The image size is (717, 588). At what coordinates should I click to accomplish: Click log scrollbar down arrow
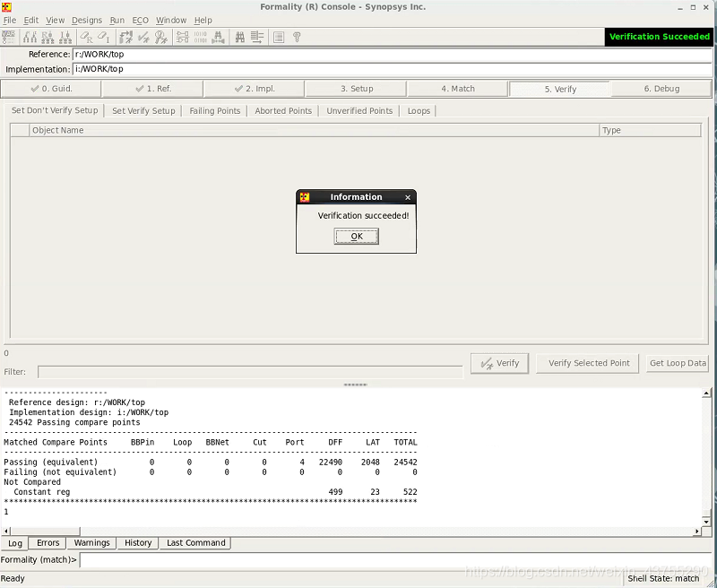click(706, 522)
